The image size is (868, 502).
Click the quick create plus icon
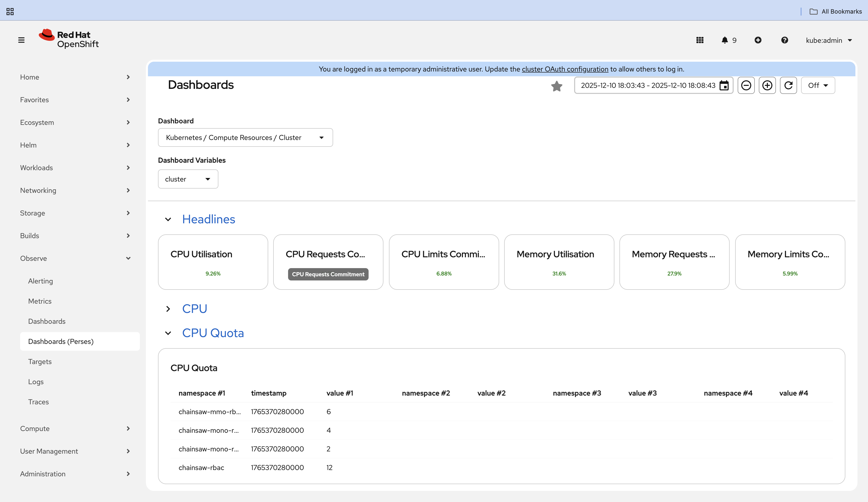pyautogui.click(x=758, y=40)
